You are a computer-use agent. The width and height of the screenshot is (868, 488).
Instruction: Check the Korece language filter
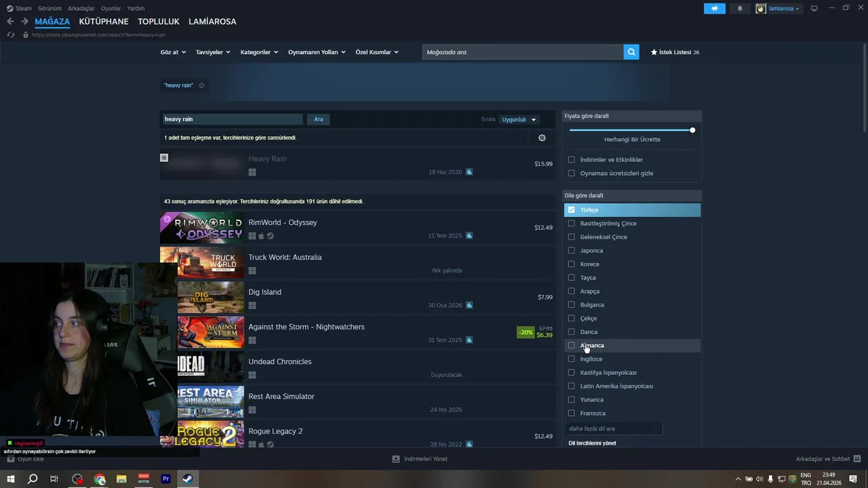572,264
